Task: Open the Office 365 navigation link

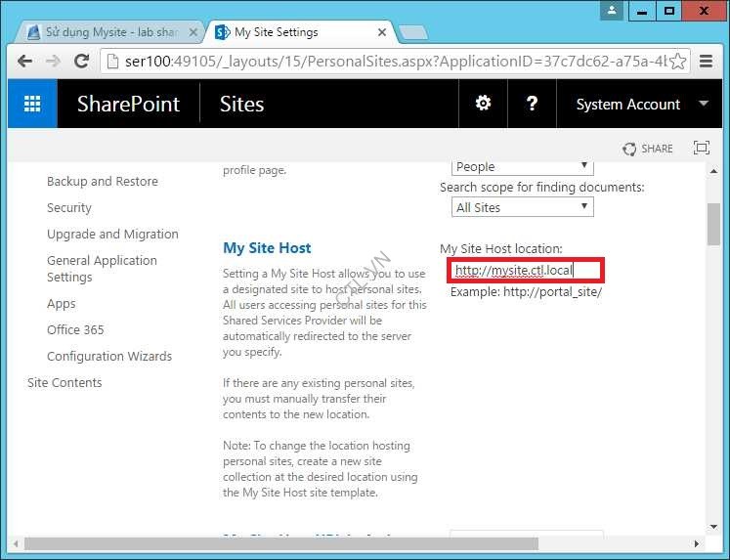Action: [x=75, y=329]
